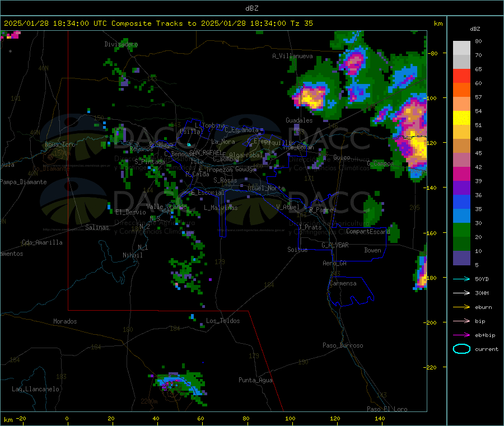This screenshot has height=426, width=504.
Task: Click the '100' km tick on bottom axis
Action: [290, 418]
